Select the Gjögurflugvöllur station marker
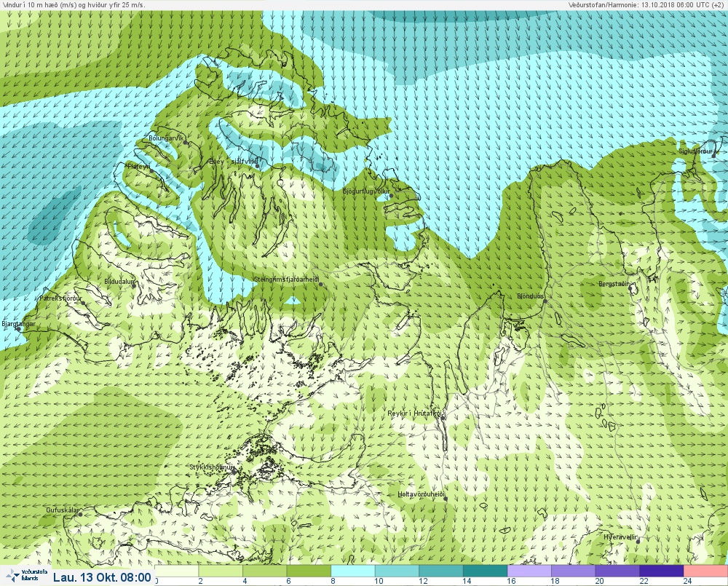Viewport: 728px width, 586px height. click(x=392, y=196)
